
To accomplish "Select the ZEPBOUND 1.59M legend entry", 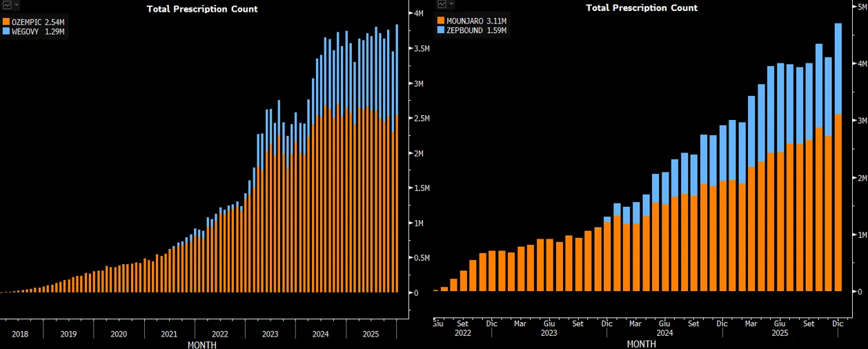I will click(x=472, y=30).
